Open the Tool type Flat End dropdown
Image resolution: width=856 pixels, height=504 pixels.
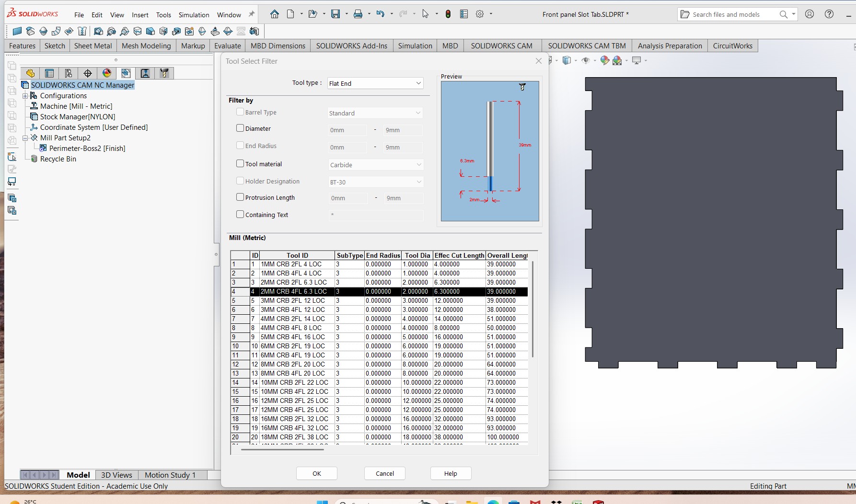(x=375, y=83)
